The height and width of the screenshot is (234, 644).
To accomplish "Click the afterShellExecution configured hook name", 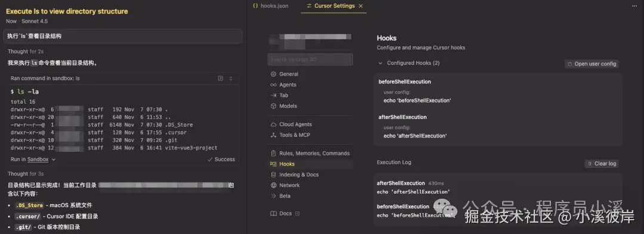I will 402,117.
